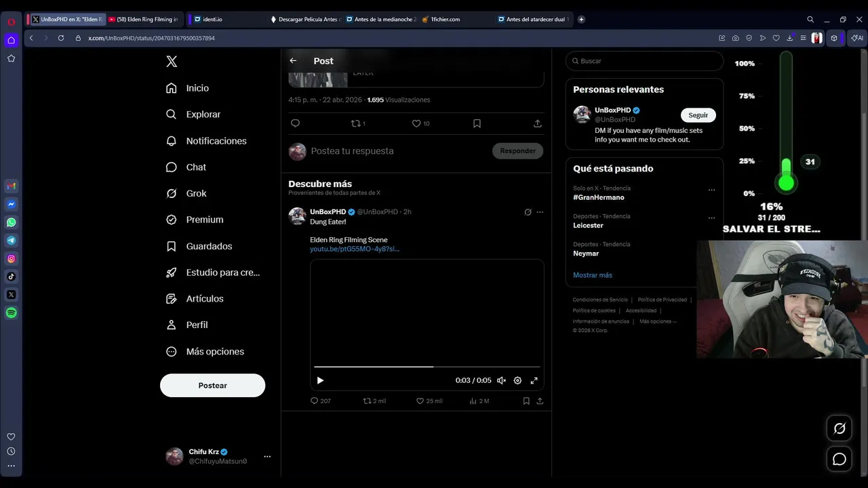Viewport: 868px width, 488px height.
Task: Repost the post with 2 mil reposts
Action: click(374, 401)
